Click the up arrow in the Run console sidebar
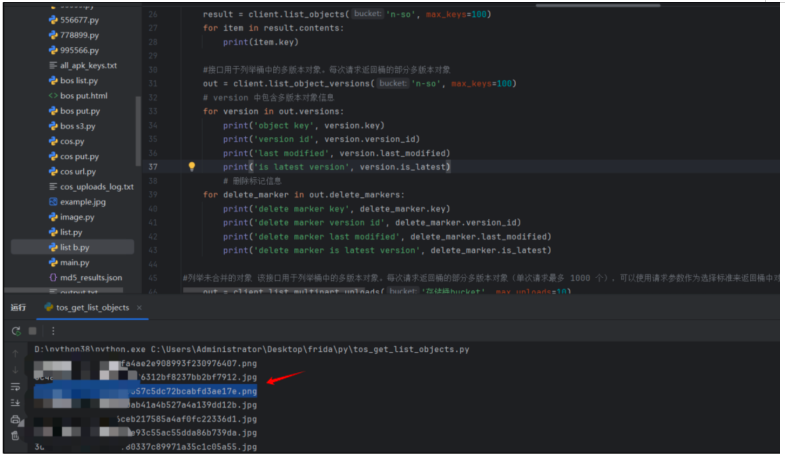 click(x=15, y=354)
